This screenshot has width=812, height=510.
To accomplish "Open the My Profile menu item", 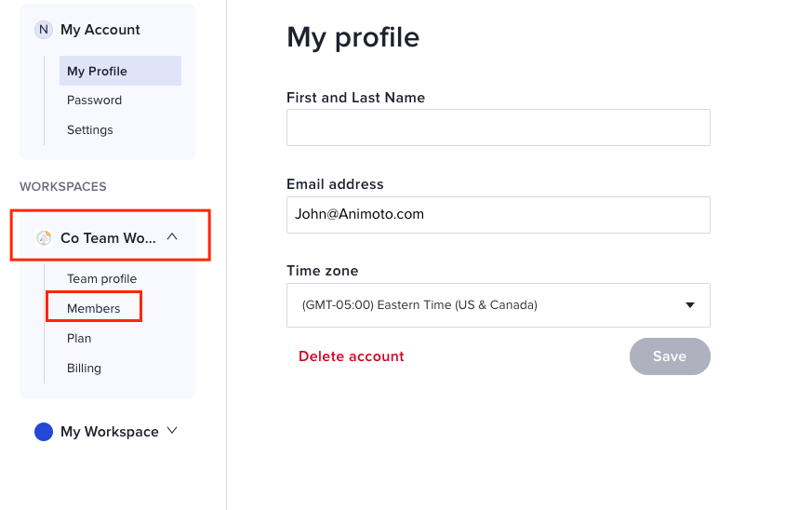I will coord(97,71).
